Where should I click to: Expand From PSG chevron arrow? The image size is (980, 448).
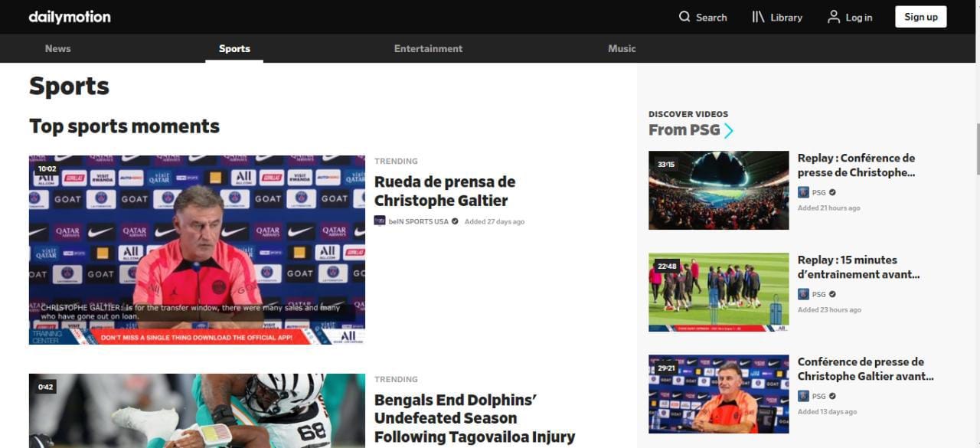click(x=729, y=130)
